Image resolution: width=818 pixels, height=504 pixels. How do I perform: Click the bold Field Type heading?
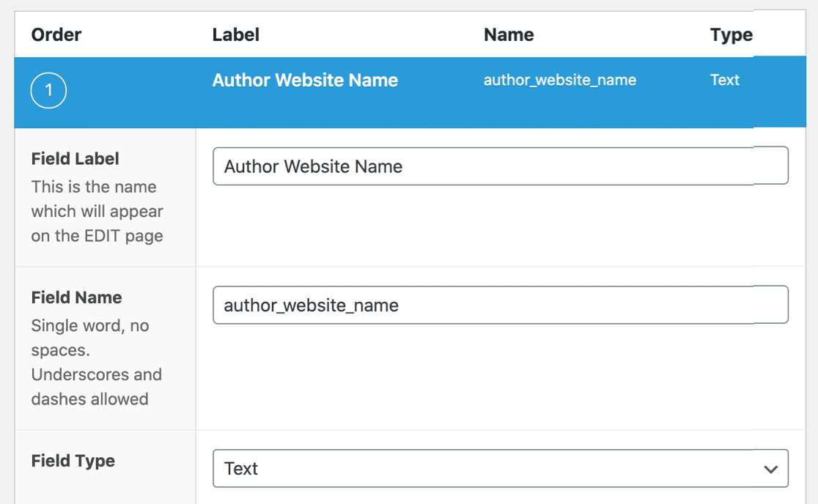pyautogui.click(x=73, y=461)
